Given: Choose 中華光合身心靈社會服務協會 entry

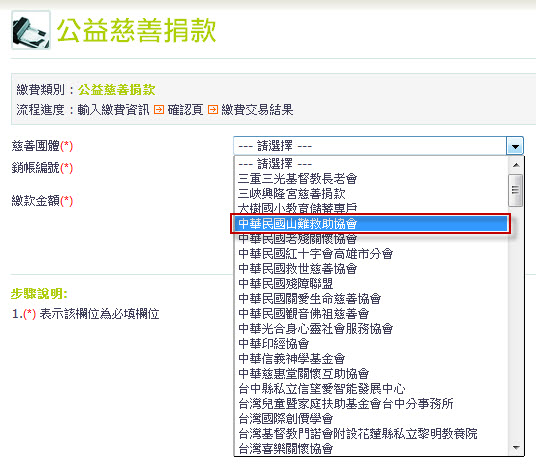Looking at the screenshot, I should pyautogui.click(x=371, y=329).
